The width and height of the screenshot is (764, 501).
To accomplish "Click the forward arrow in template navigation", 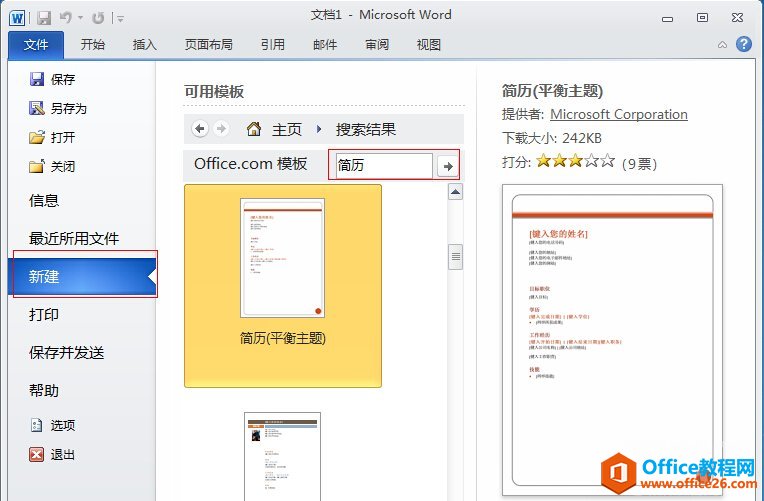I will click(x=221, y=129).
